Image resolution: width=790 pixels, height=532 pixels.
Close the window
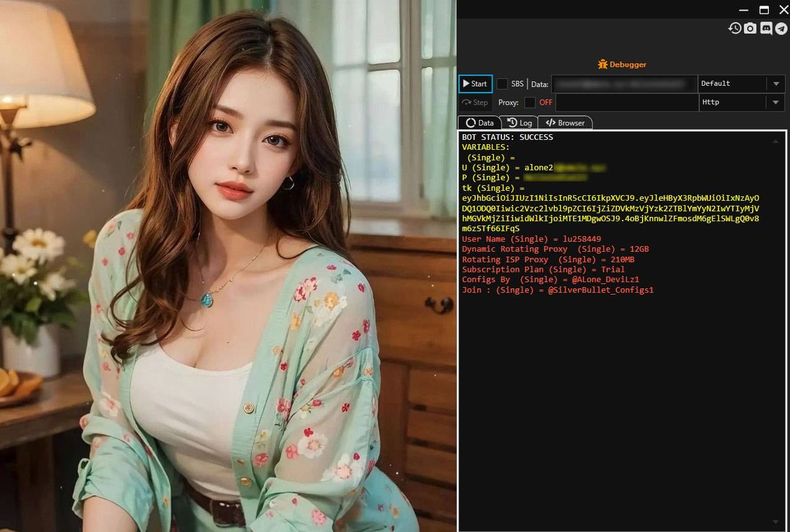[783, 10]
